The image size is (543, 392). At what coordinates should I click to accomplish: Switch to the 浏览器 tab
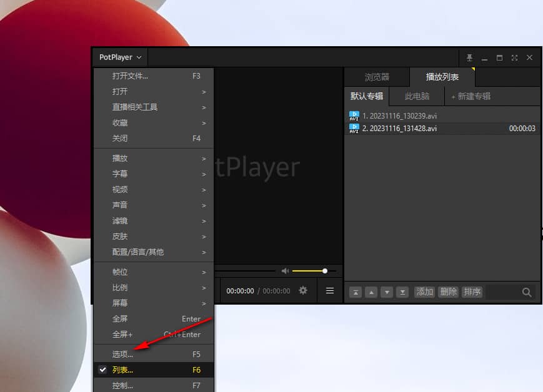coord(377,77)
